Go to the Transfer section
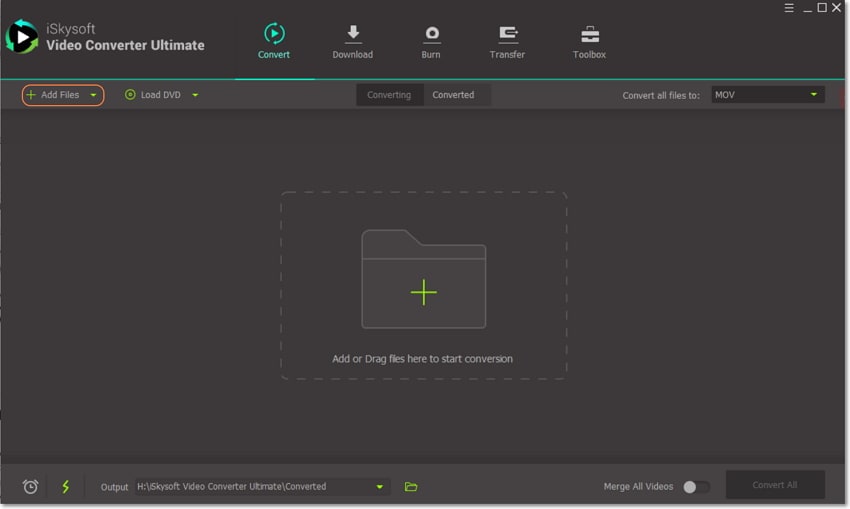This screenshot has height=509, width=850. (x=507, y=41)
